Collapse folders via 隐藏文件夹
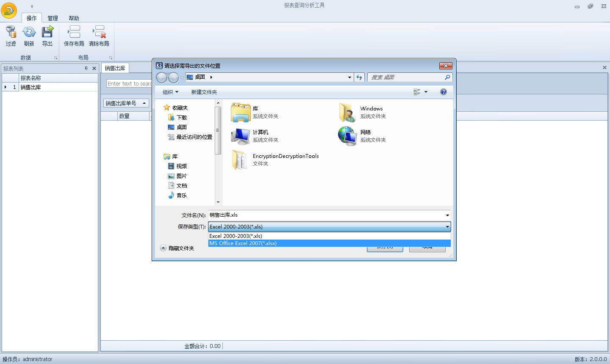 tap(177, 248)
